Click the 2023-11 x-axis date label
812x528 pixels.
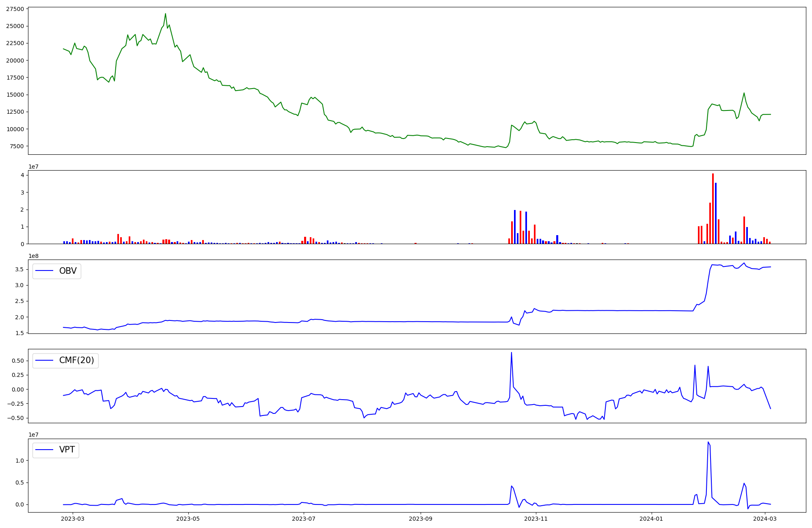point(536,519)
